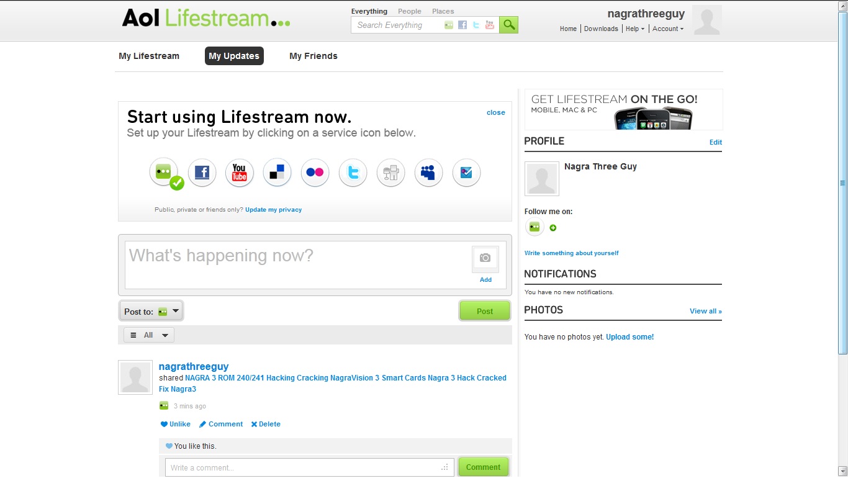Connect the Delicious service icon
848x504 pixels.
click(x=277, y=173)
